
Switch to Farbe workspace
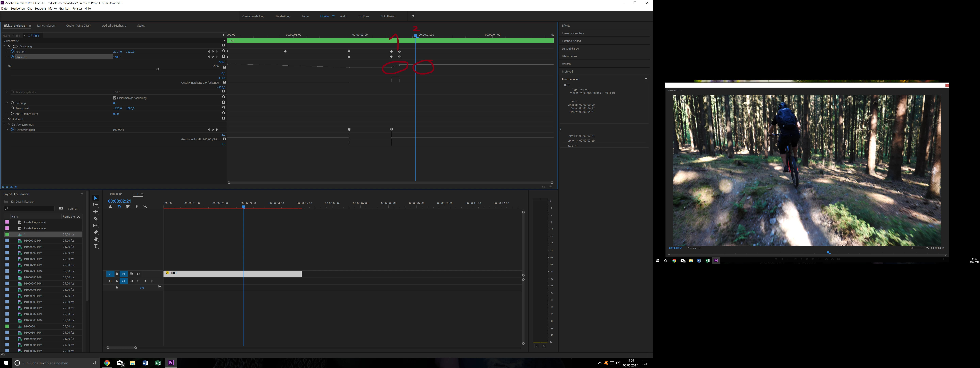coord(305,16)
